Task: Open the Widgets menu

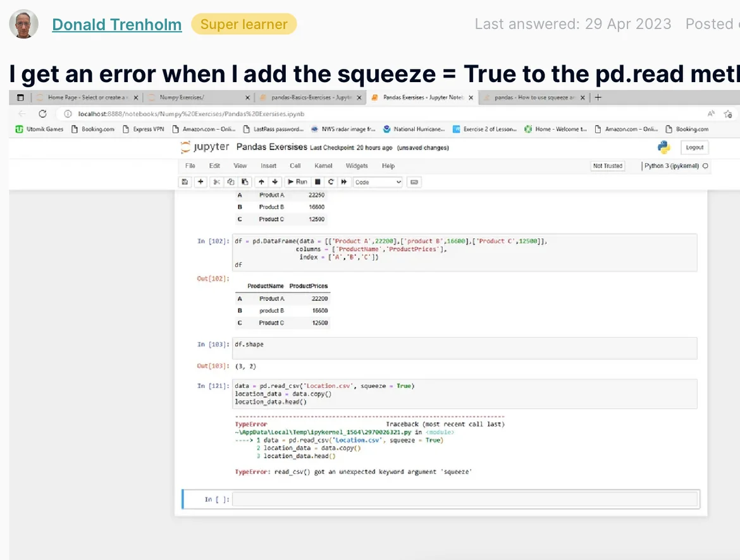Action: click(357, 166)
